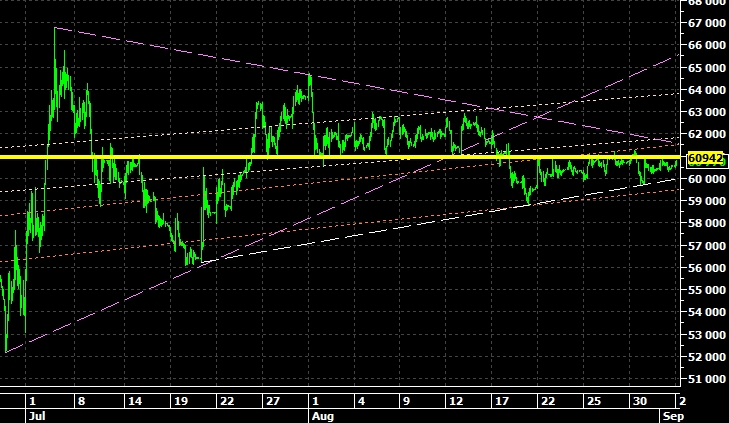Click the yellow 60942 current price tag
This screenshot has height=423, width=729.
[706, 158]
